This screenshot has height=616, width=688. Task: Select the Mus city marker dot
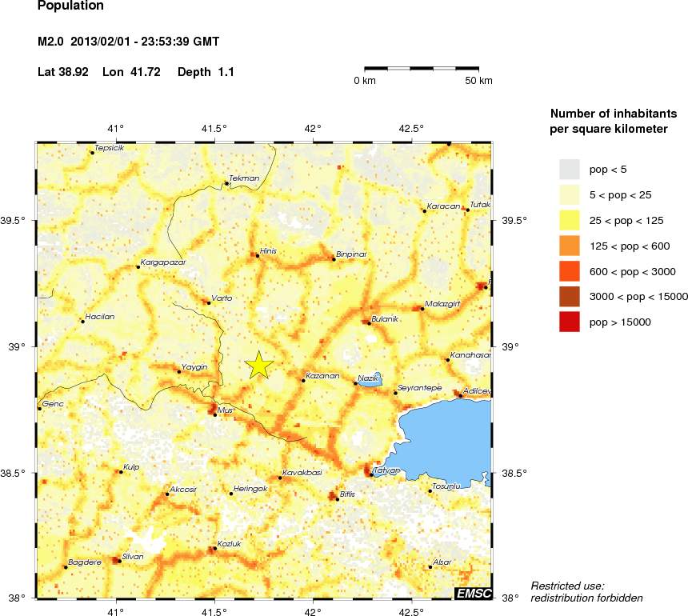(x=214, y=414)
